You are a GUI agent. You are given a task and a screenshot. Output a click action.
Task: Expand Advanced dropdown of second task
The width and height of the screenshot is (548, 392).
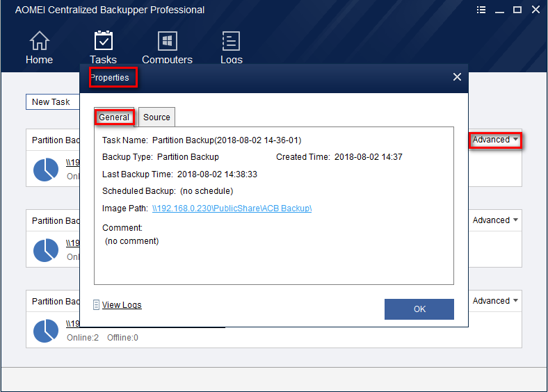click(495, 220)
